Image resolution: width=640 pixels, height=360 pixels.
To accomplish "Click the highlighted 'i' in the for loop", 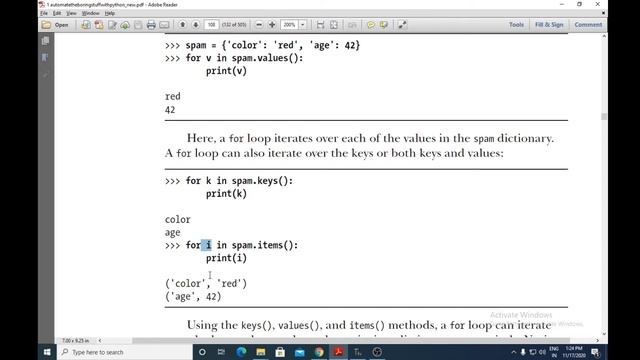I will [x=208, y=245].
